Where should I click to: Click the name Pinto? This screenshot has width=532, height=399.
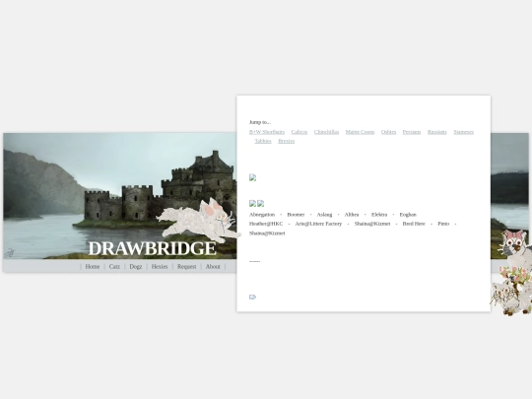click(x=443, y=224)
